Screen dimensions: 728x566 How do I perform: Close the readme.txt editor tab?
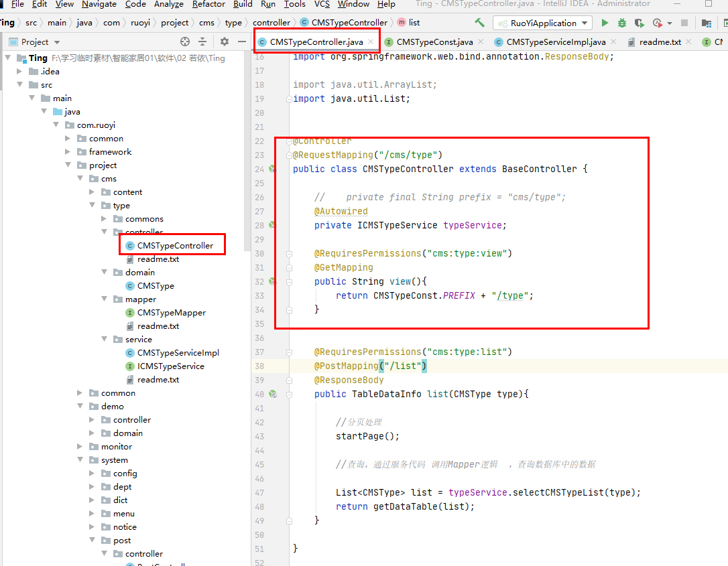pos(688,42)
